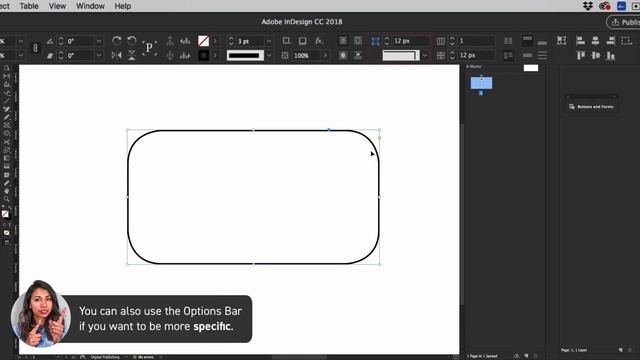Click the align top edges icon
The width and height of the screenshot is (640, 360).
coord(580,55)
